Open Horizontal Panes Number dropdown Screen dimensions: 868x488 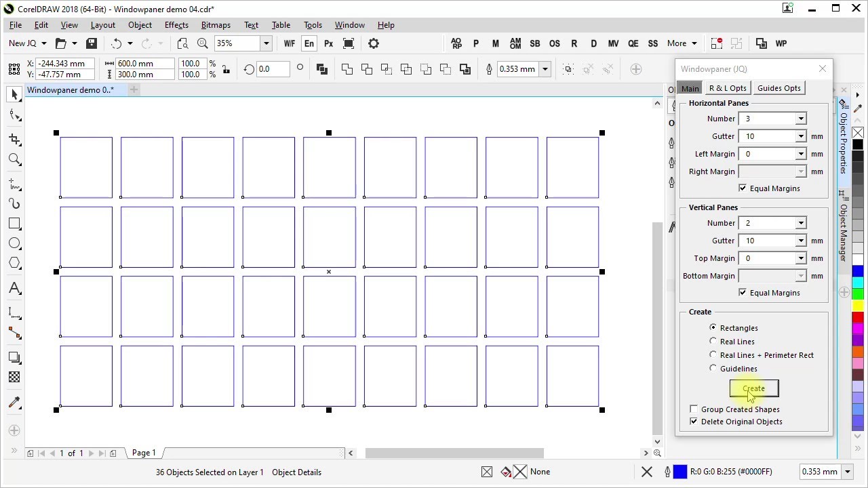click(x=801, y=119)
